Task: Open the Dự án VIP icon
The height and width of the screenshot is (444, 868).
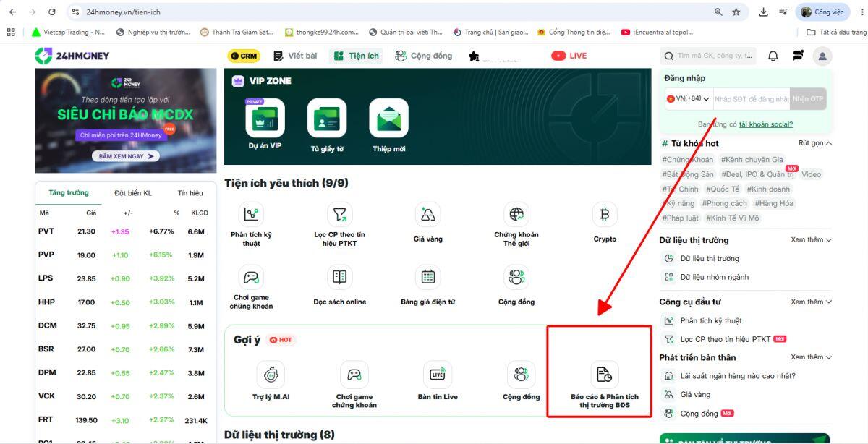Action: point(265,118)
